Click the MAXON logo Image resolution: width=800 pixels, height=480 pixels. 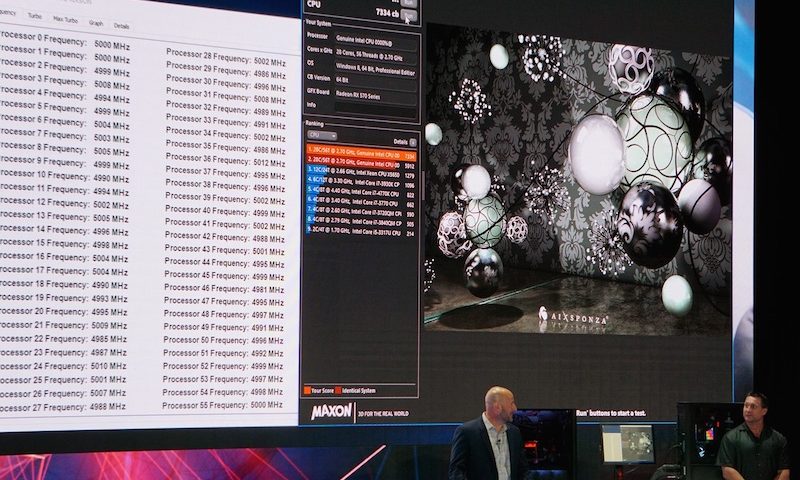tap(332, 411)
